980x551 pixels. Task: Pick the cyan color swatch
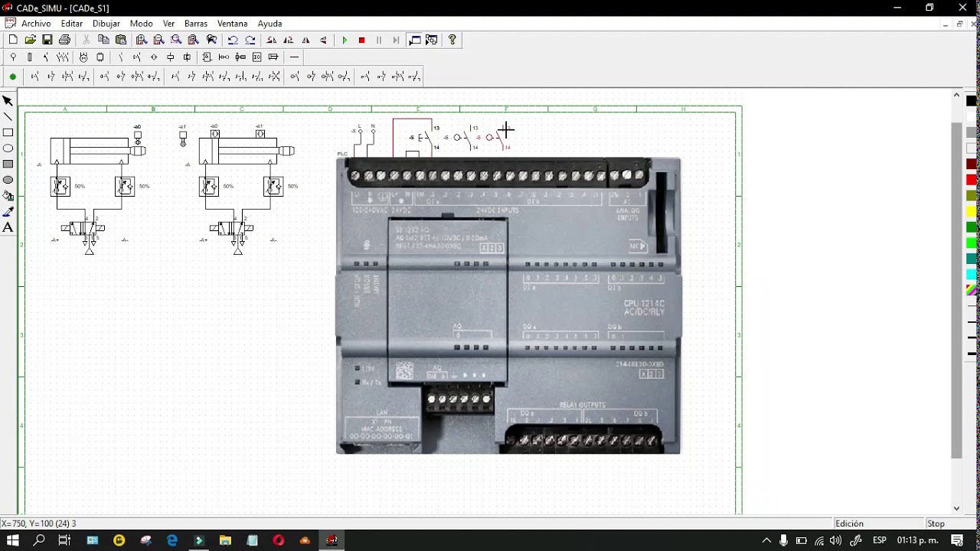pyautogui.click(x=972, y=274)
